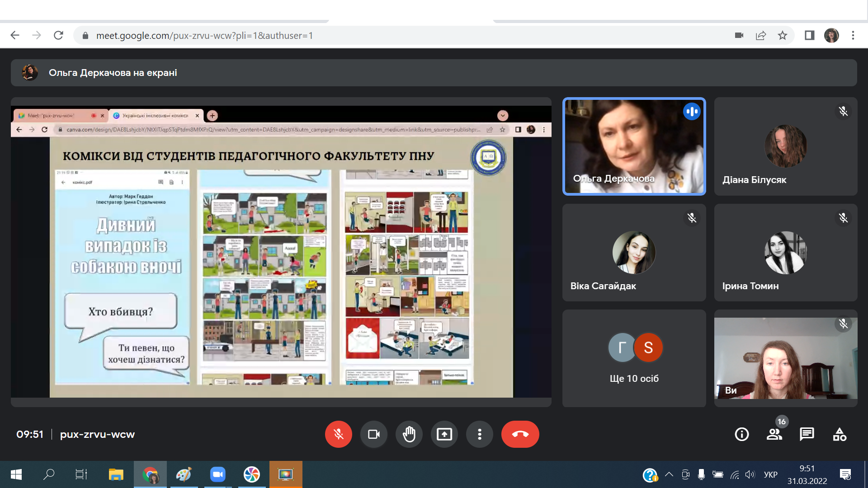The width and height of the screenshot is (868, 488).
Task: Click Present now screen share button
Action: tap(444, 434)
